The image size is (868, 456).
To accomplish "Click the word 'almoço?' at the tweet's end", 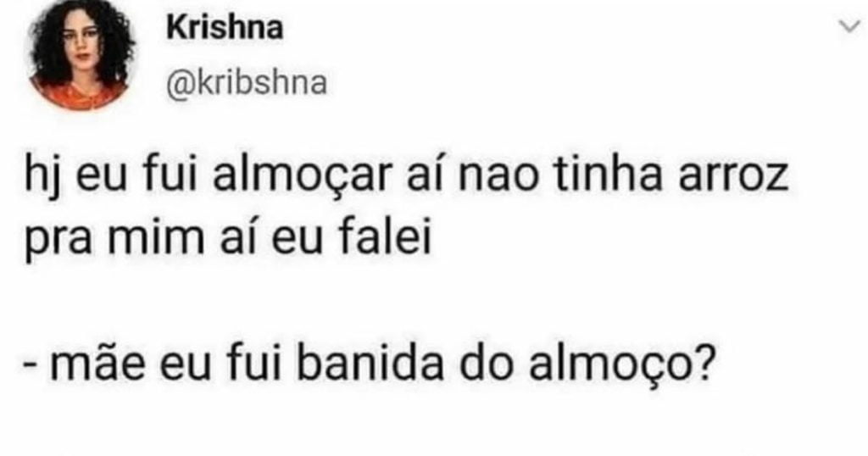I will (620, 364).
